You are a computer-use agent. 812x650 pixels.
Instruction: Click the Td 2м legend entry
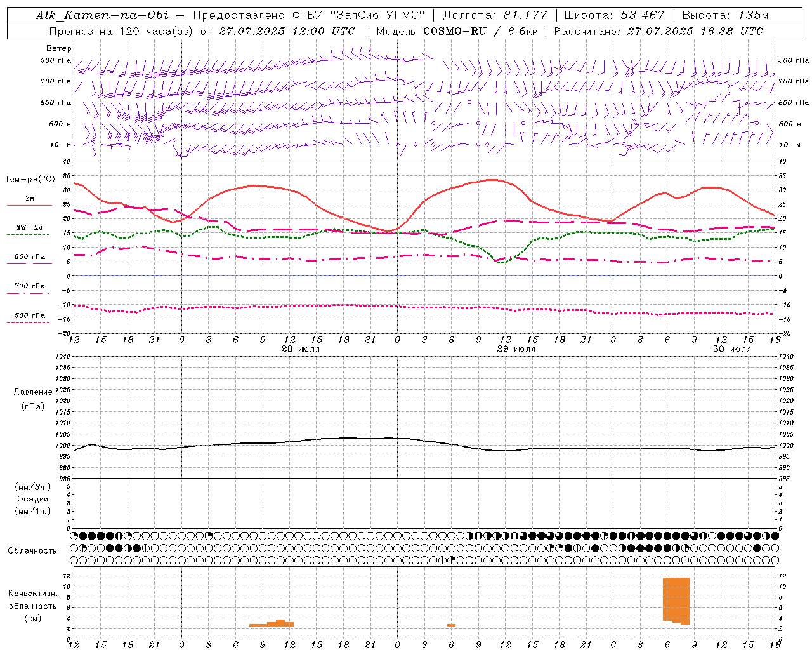coord(29,227)
